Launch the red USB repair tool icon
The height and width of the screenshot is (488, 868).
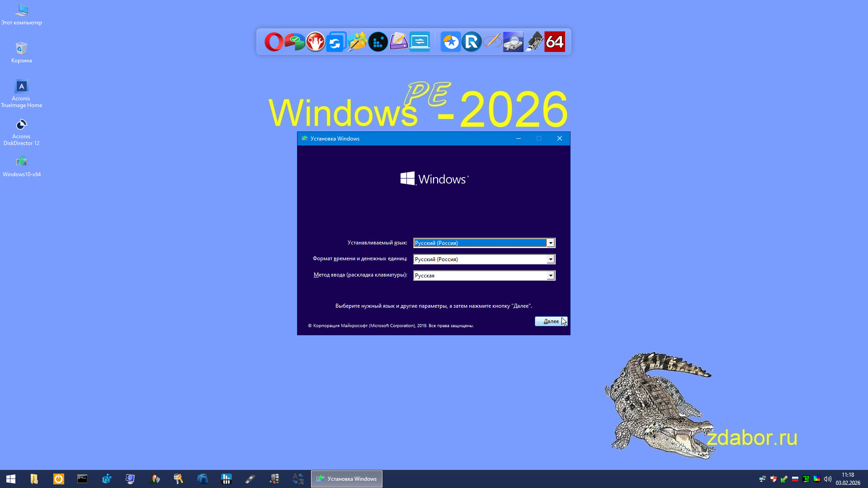[315, 42]
